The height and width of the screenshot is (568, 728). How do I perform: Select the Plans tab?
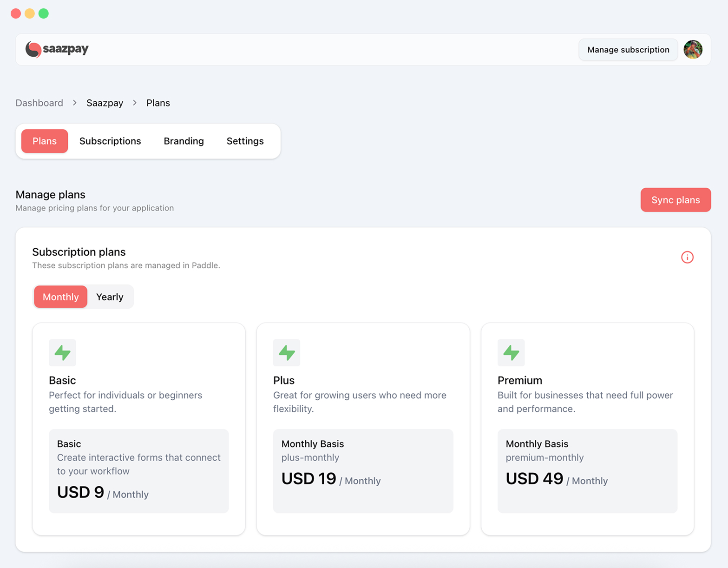point(45,141)
